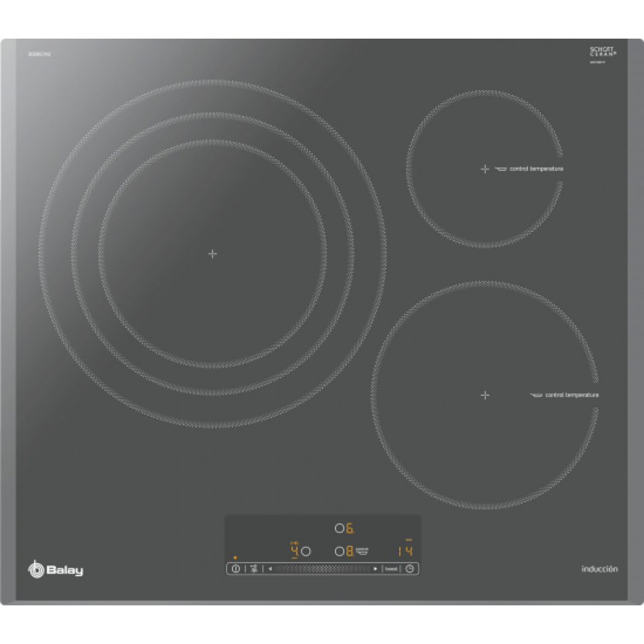Select the top zone circle showing 6

coord(338,528)
